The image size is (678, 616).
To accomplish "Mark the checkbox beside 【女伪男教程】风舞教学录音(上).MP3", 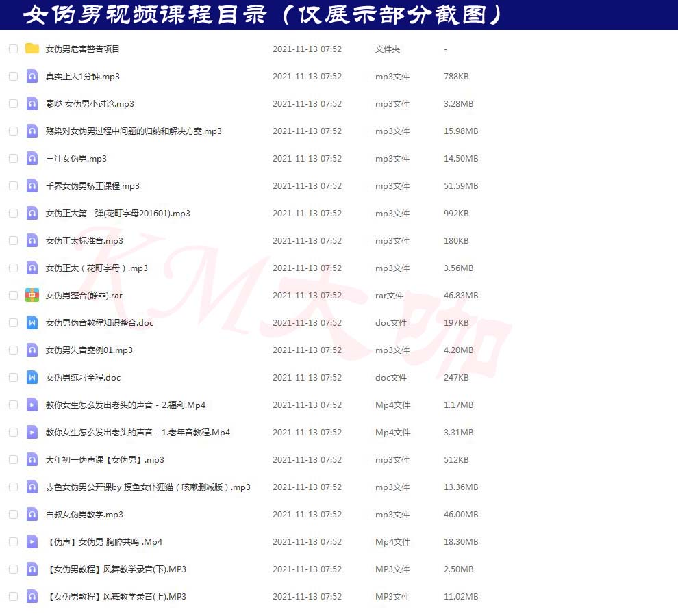I will (x=13, y=596).
